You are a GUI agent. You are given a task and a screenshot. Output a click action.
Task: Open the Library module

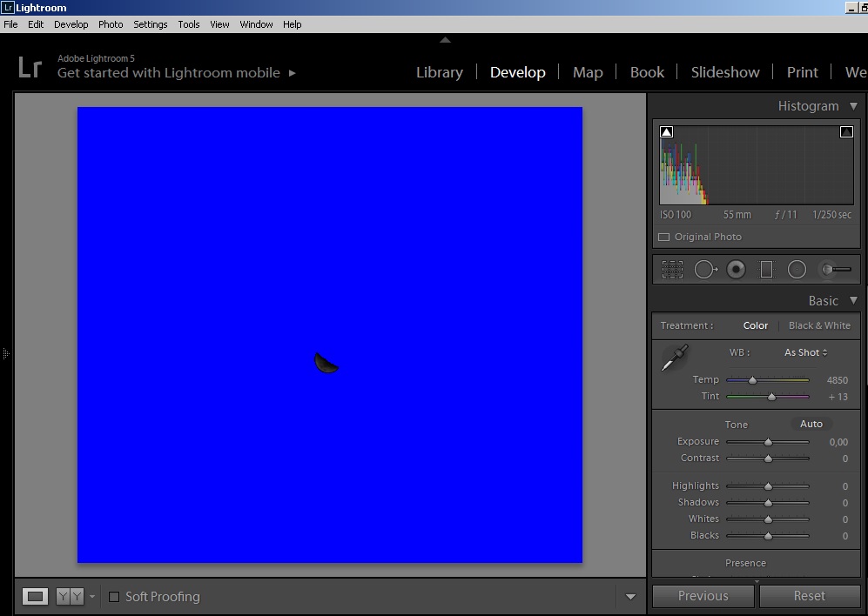point(439,72)
